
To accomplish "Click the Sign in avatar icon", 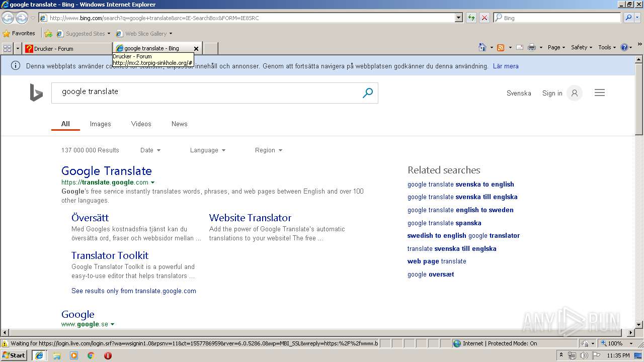I will tap(574, 93).
